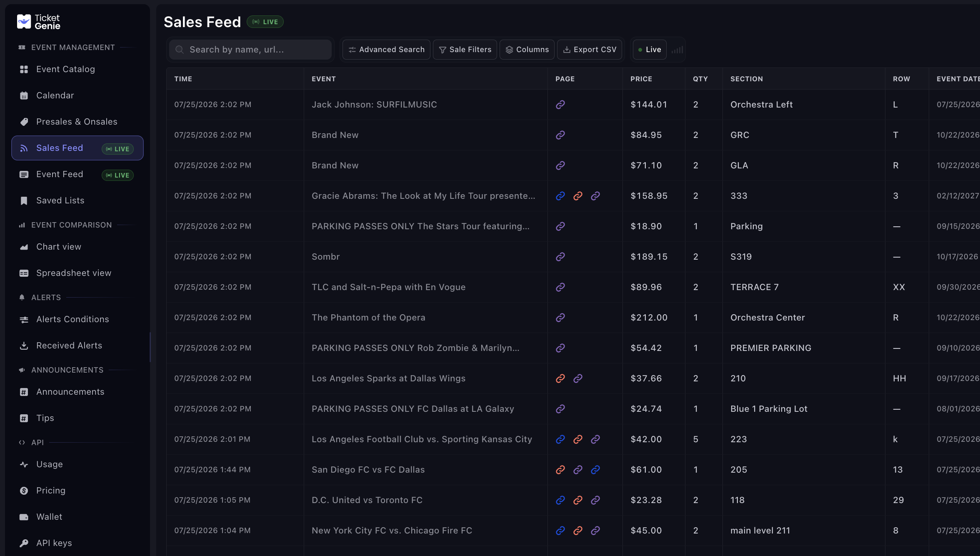Click the Ticket Genie logo
980x556 pixels.
coord(39,22)
